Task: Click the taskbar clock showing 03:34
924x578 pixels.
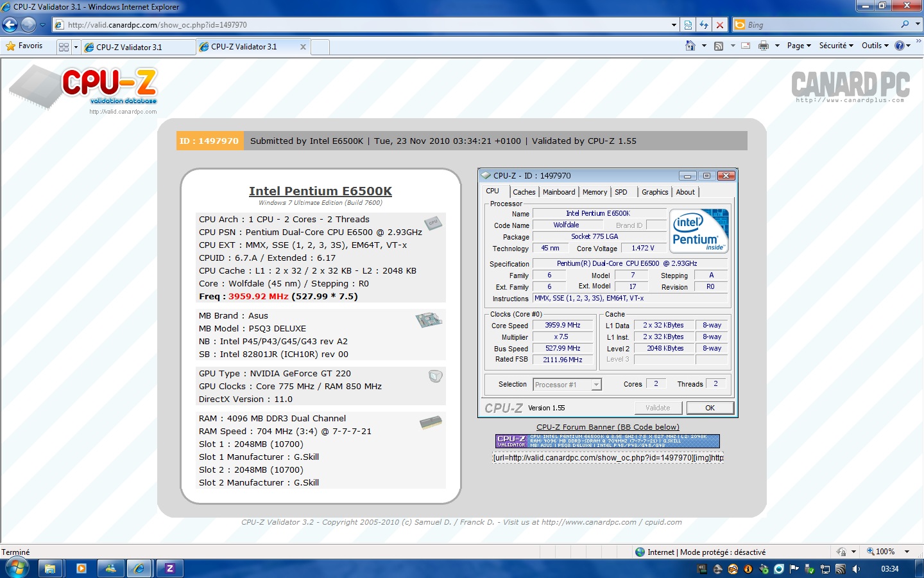Action: pos(889,569)
